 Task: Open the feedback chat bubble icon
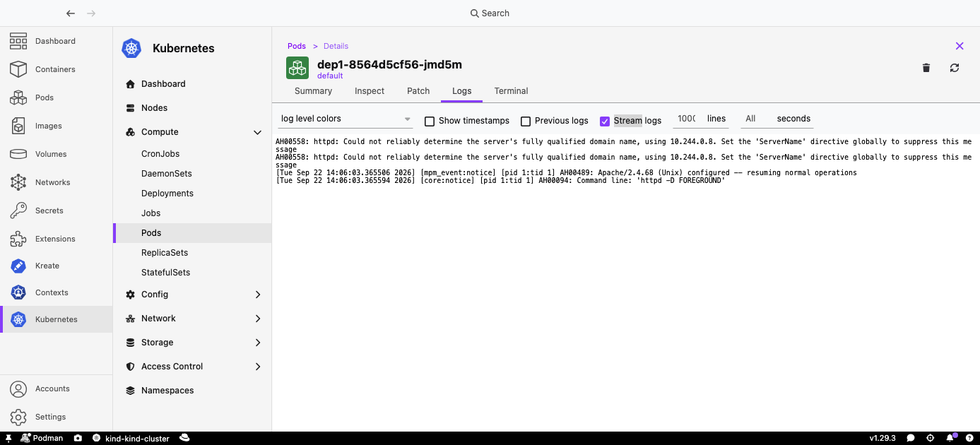point(911,438)
